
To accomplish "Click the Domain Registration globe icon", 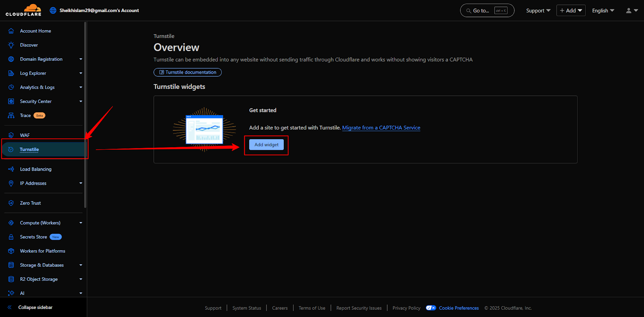I will pos(11,59).
